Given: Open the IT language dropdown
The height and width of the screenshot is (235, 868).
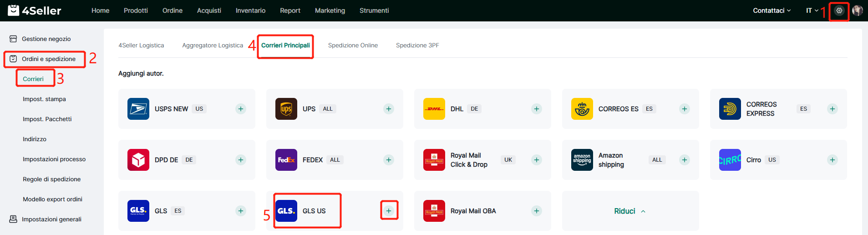Looking at the screenshot, I should coord(812,10).
